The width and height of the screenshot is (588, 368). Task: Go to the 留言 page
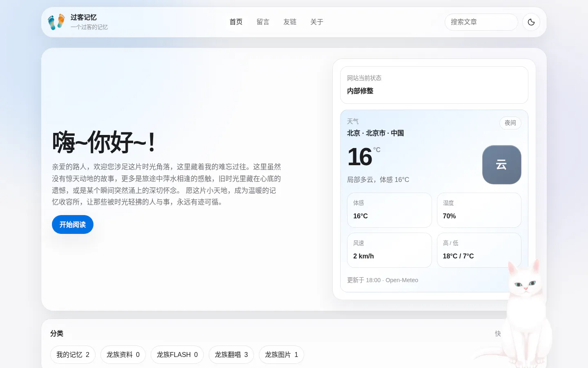click(263, 22)
